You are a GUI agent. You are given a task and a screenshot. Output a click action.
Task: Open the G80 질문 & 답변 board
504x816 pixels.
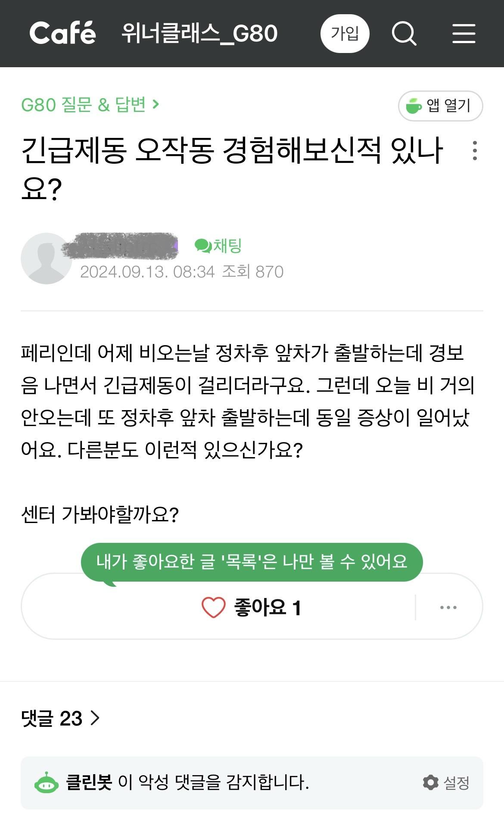click(x=84, y=105)
